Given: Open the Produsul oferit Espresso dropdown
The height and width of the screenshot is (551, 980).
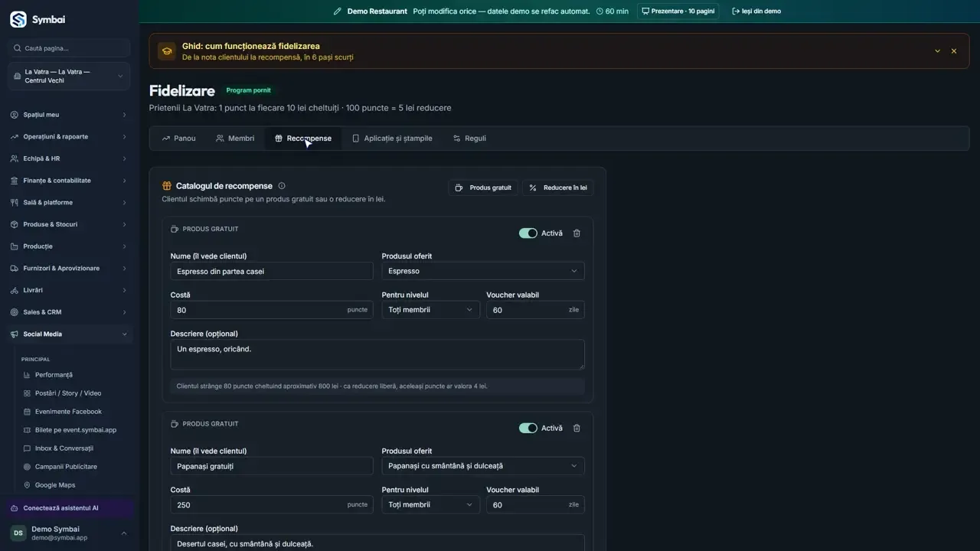Looking at the screenshot, I should click(483, 271).
